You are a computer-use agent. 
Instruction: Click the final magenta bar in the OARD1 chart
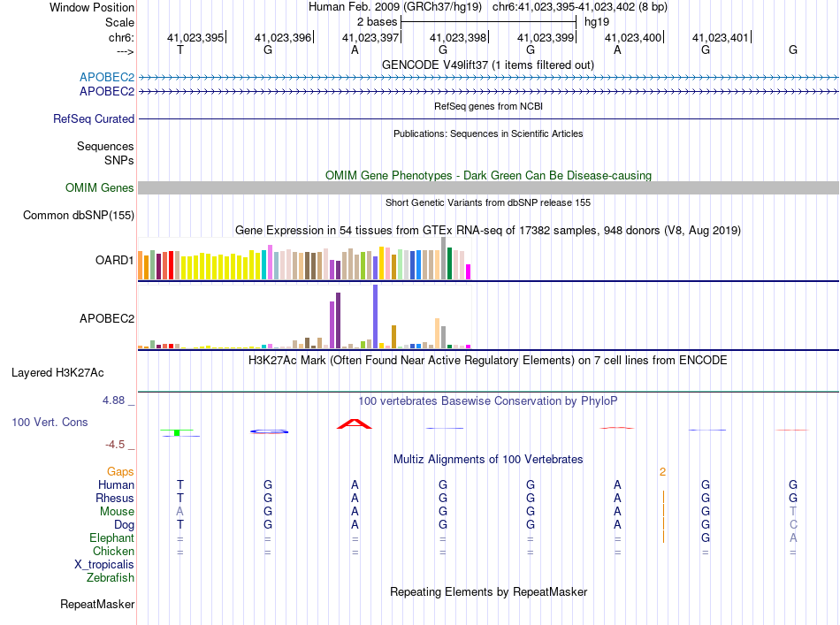469,271
